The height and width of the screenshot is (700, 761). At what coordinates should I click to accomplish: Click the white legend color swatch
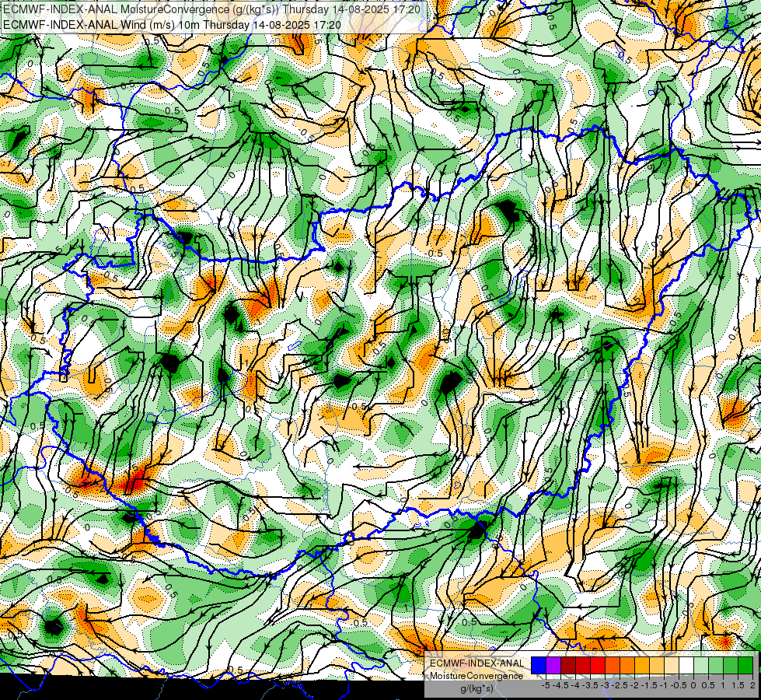[x=686, y=665]
